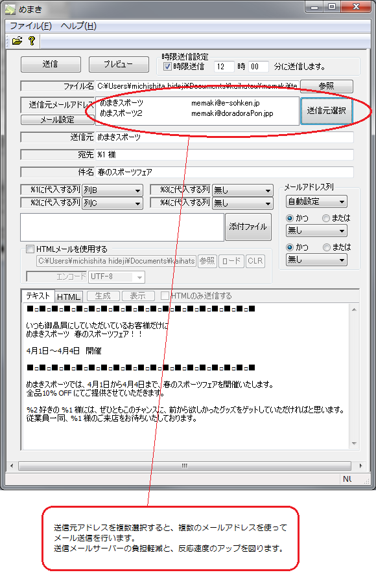This screenshot has width=376, height=588.
Task: Open the ヘルプ(H) menu
Action: tap(78, 26)
